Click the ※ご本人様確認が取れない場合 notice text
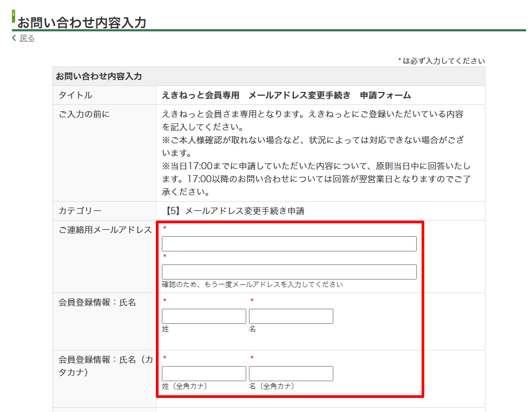This screenshot has width=532, height=412. point(313,146)
